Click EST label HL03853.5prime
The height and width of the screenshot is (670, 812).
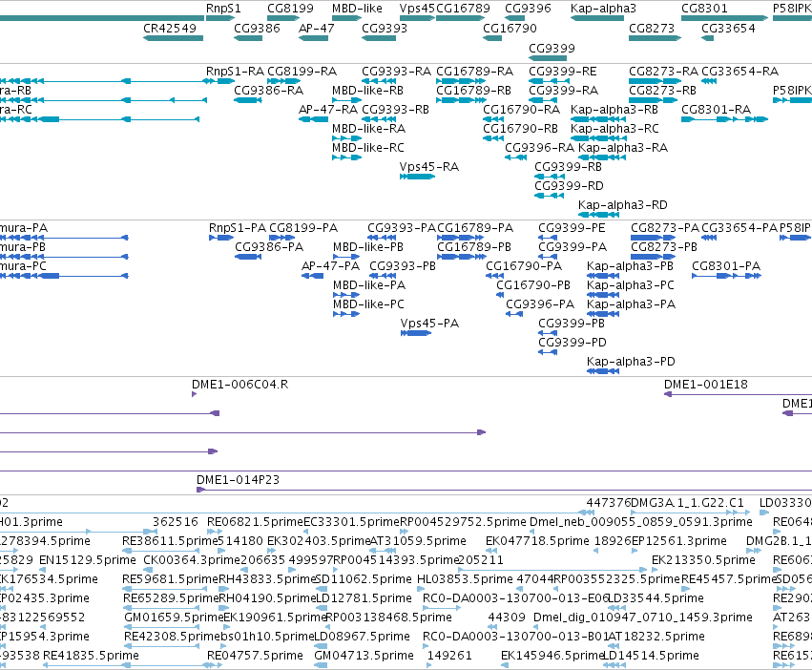465,578
